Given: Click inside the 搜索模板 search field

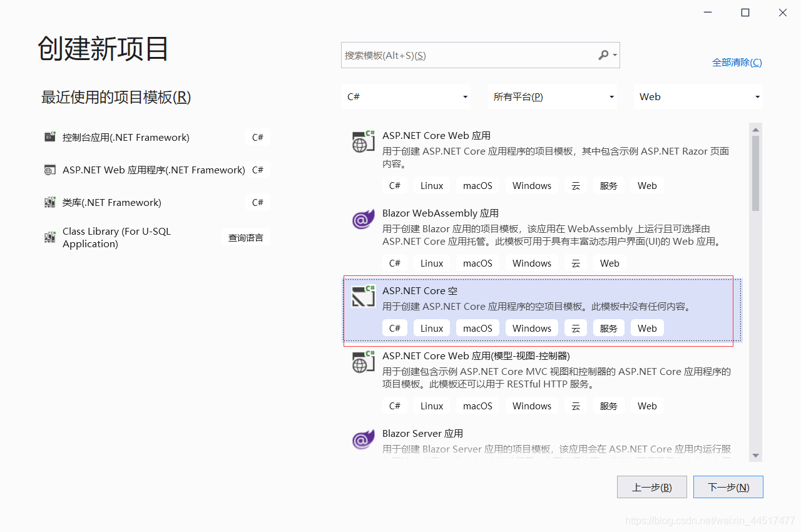Looking at the screenshot, I should 463,55.
